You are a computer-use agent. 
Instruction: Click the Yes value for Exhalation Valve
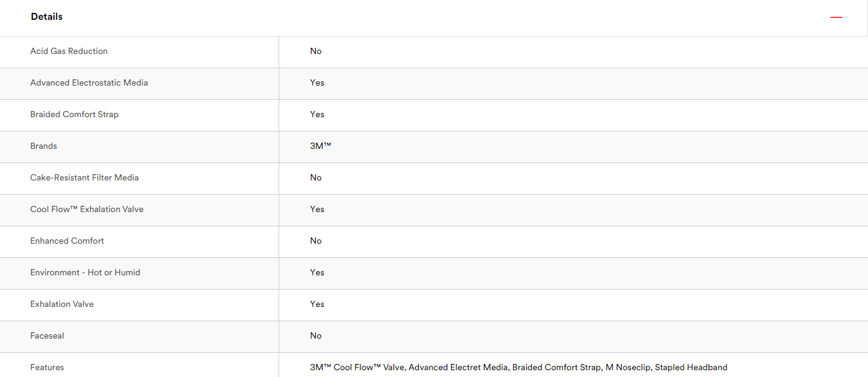point(317,304)
